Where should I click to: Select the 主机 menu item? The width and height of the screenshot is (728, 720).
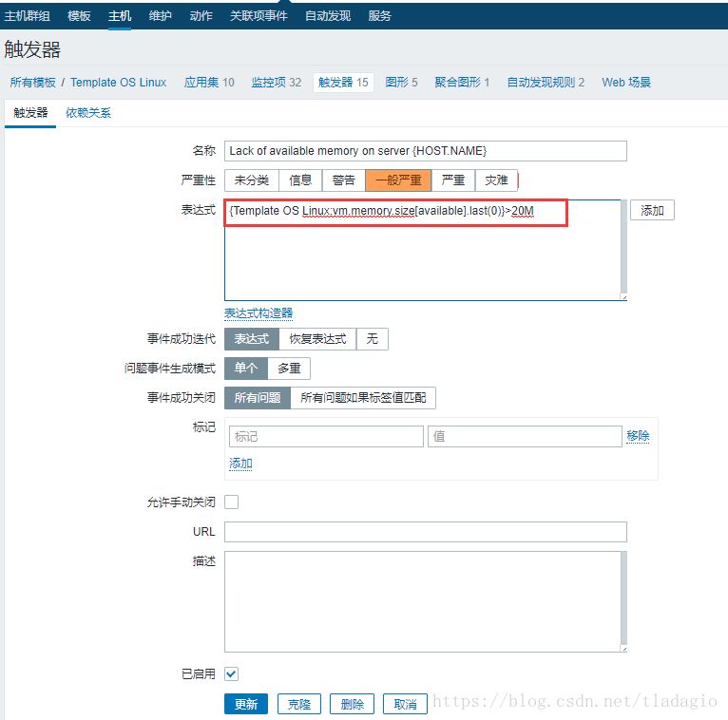[x=120, y=16]
